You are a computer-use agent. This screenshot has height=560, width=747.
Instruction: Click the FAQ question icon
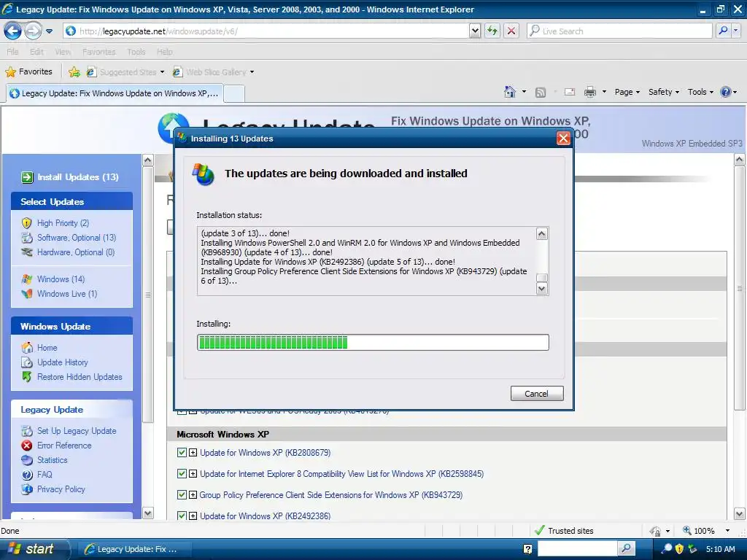click(x=27, y=475)
